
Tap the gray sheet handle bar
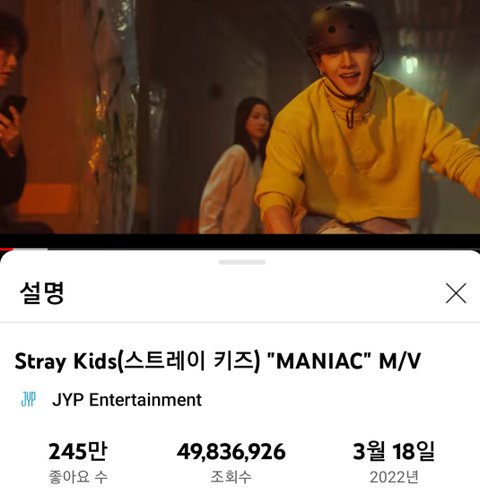(242, 262)
